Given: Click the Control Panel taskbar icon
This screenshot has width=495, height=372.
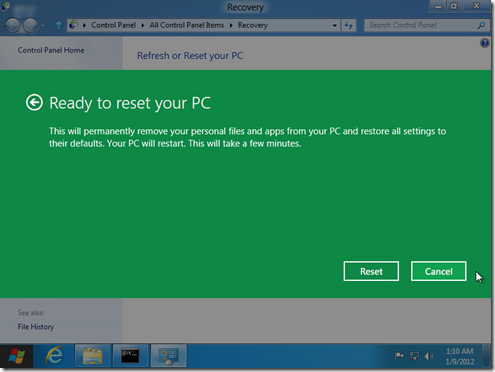Looking at the screenshot, I should 168,356.
